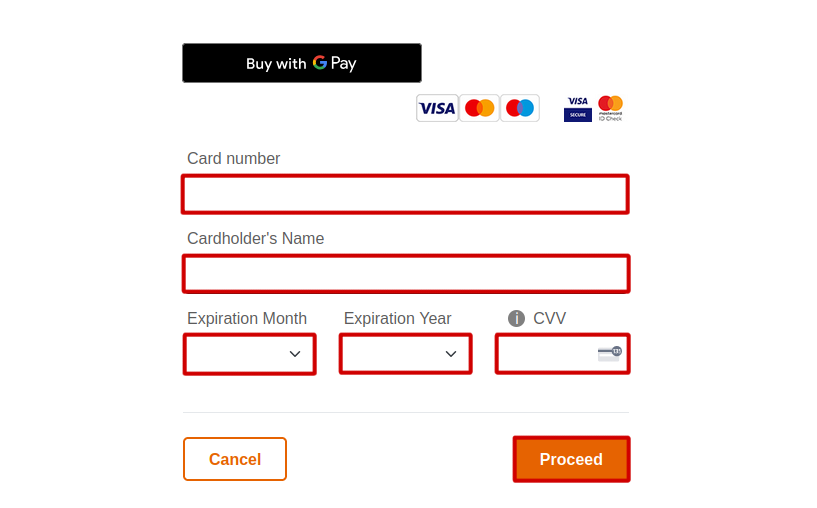Click the Visa Secure badge
817x508 pixels.
pos(578,108)
